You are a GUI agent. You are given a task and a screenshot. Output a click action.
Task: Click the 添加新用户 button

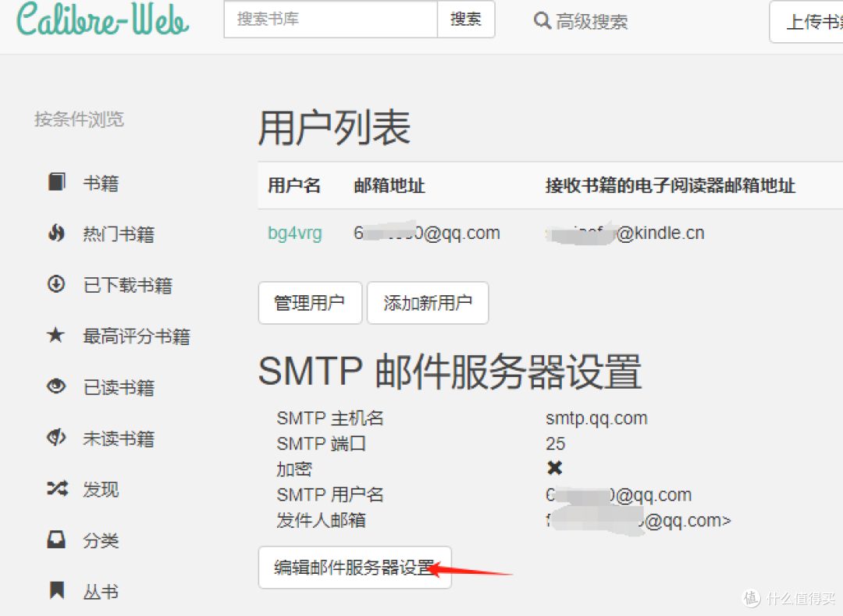coord(428,303)
